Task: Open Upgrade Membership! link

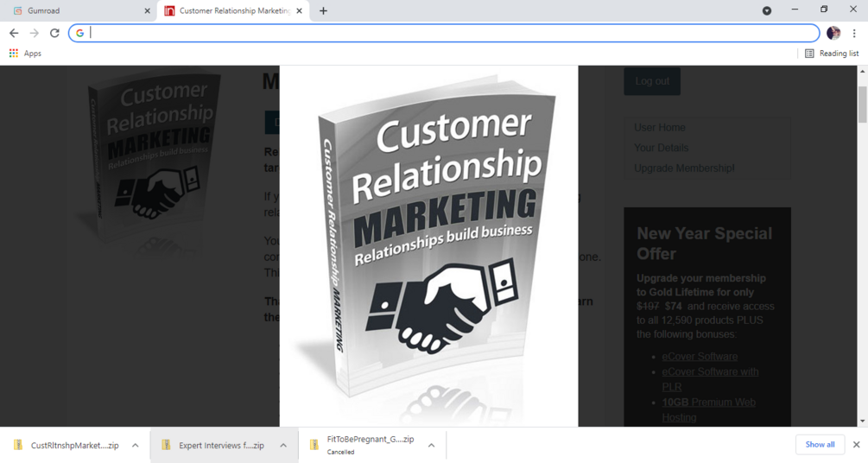Action: (x=684, y=168)
